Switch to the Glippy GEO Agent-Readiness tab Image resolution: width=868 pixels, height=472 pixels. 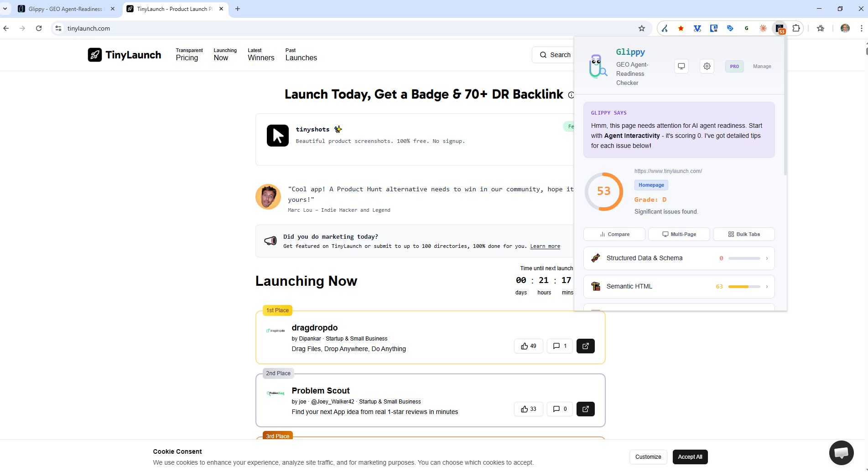coord(65,9)
